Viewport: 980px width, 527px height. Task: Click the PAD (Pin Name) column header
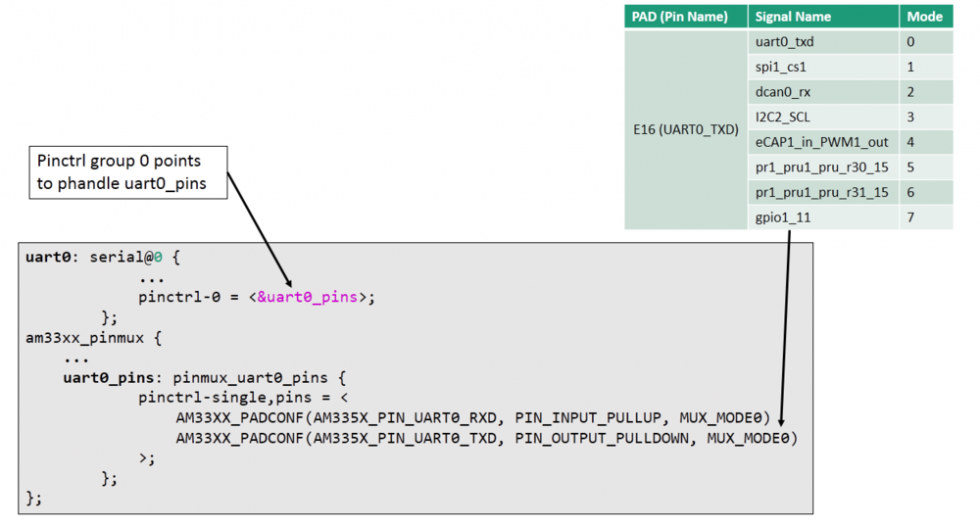click(x=685, y=17)
